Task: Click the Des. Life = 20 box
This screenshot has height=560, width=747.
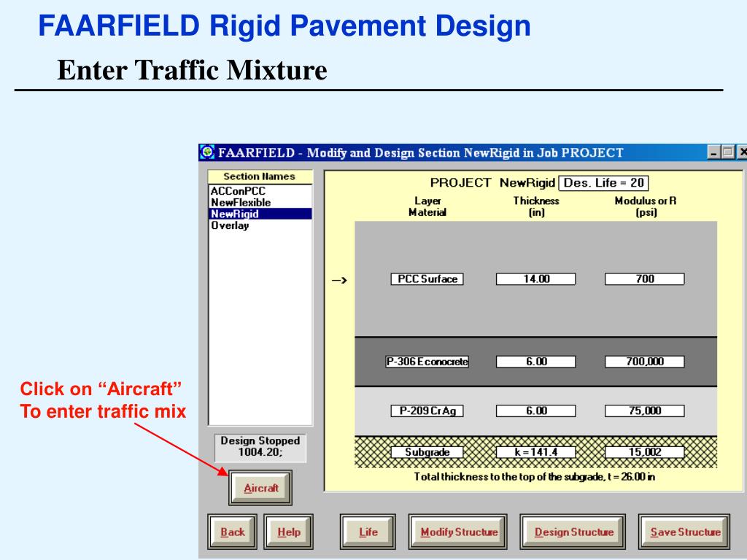Action: tap(603, 183)
